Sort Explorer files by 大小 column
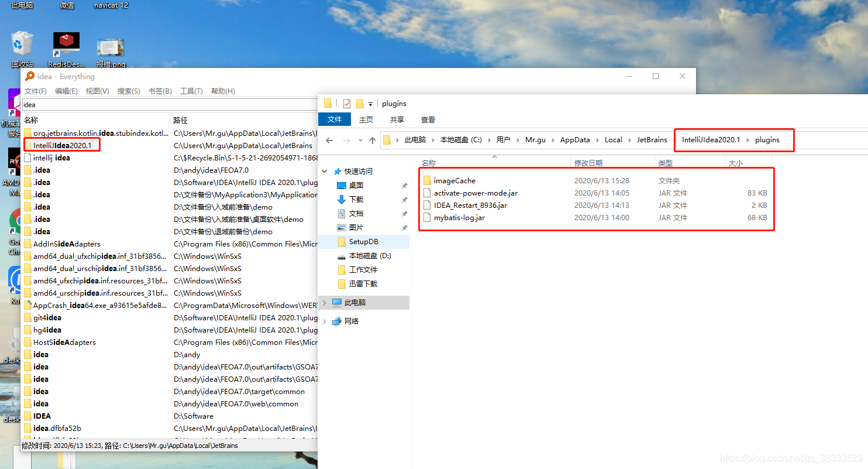868x469 pixels. click(x=748, y=163)
